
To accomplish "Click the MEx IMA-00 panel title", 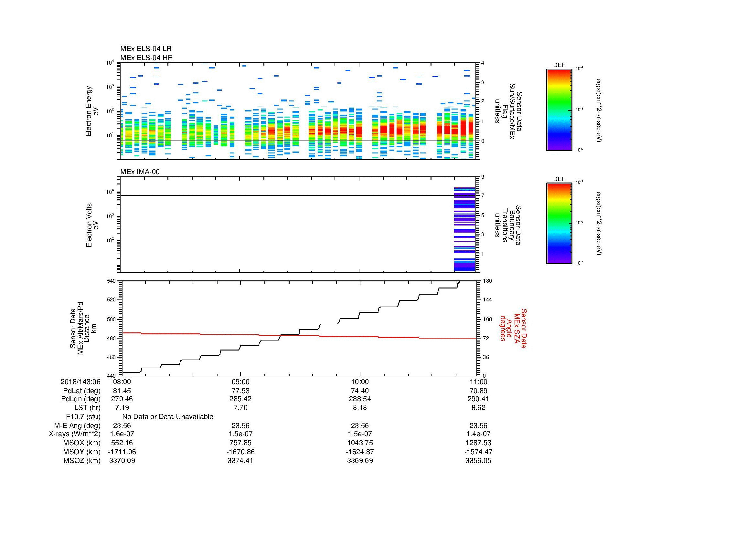I will tap(140, 172).
